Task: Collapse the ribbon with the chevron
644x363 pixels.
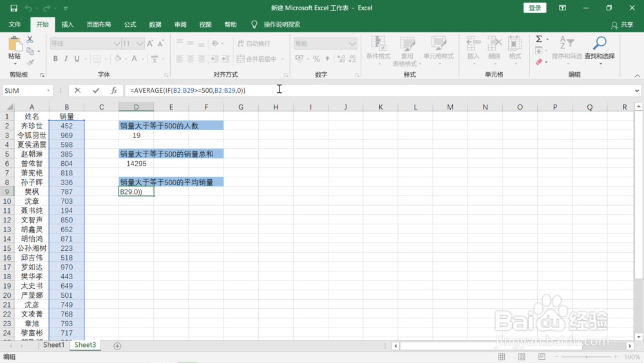Action: point(637,75)
